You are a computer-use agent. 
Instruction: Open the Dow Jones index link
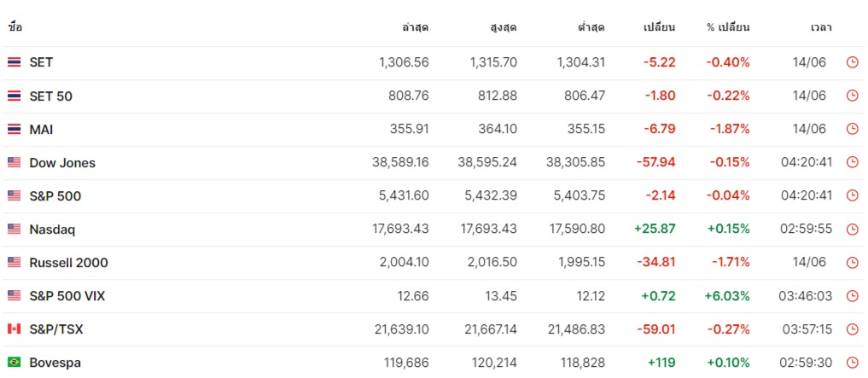62,163
